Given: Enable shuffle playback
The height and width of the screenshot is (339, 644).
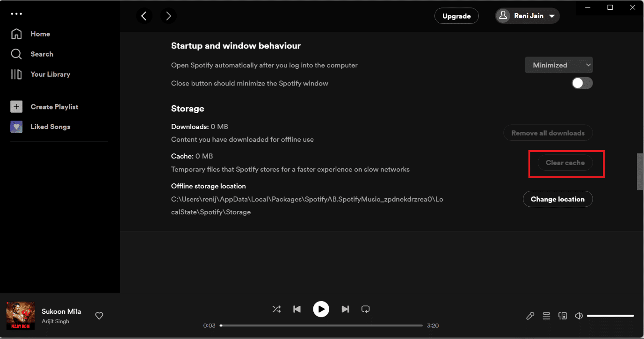Looking at the screenshot, I should click(x=276, y=309).
